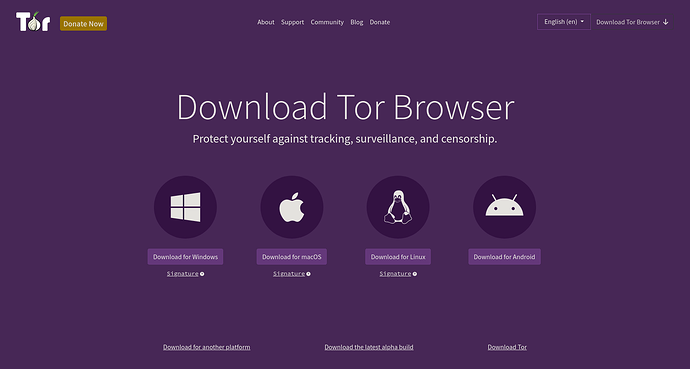Click the Linux penguin icon
This screenshot has width=690, height=369.
pos(398,207)
